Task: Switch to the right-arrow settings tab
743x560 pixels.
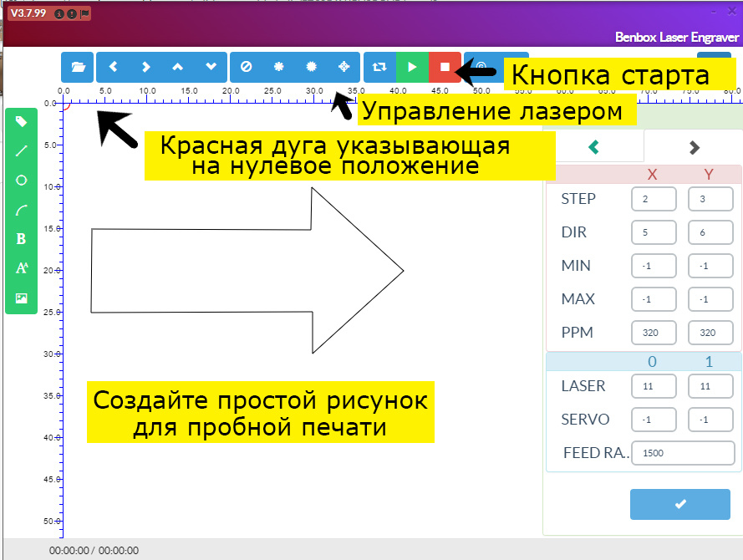Action: (x=694, y=147)
